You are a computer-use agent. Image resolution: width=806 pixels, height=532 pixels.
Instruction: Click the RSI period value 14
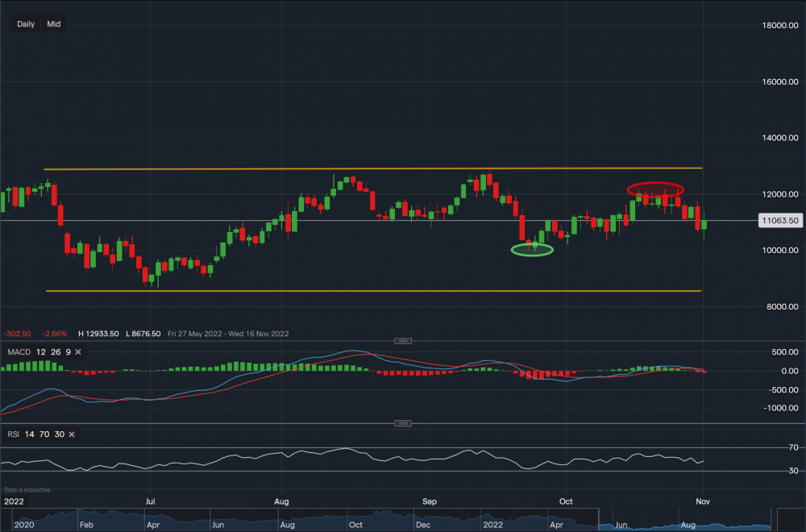pyautogui.click(x=30, y=434)
